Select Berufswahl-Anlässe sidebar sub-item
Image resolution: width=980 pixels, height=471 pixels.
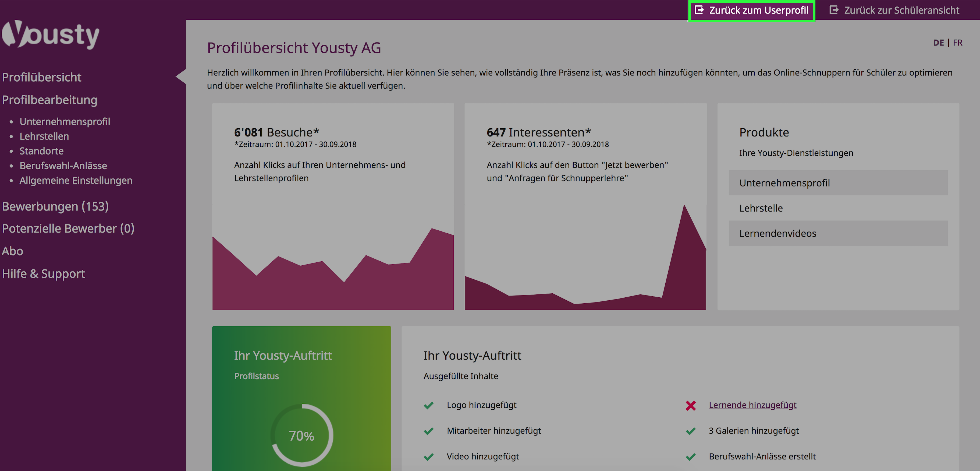coord(63,166)
